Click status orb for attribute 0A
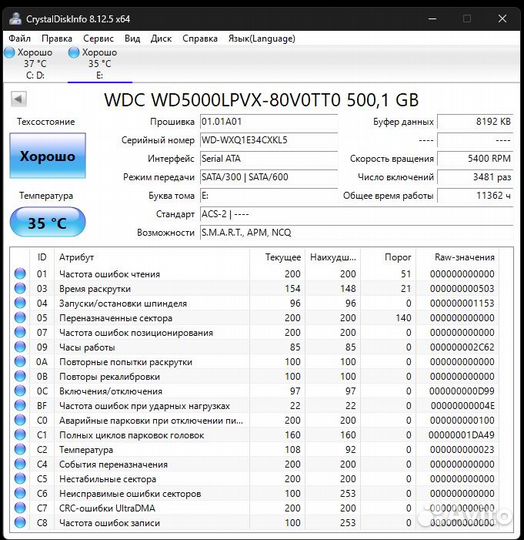 [20, 362]
